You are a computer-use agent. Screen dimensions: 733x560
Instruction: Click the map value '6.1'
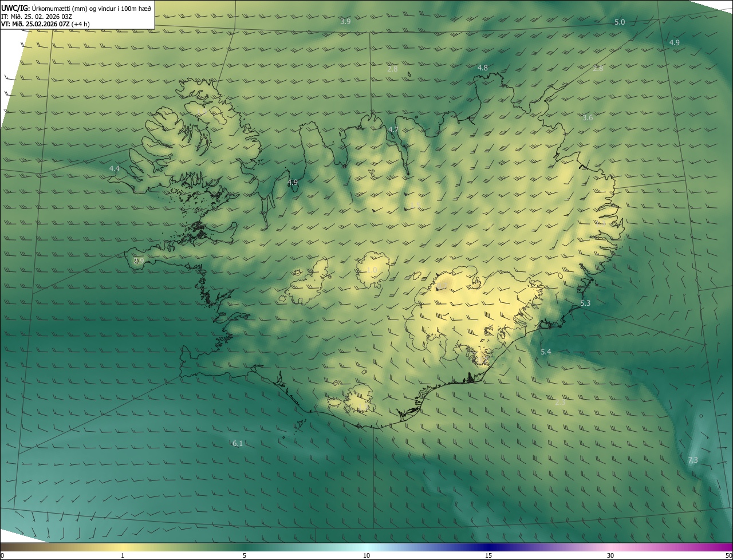tap(238, 444)
